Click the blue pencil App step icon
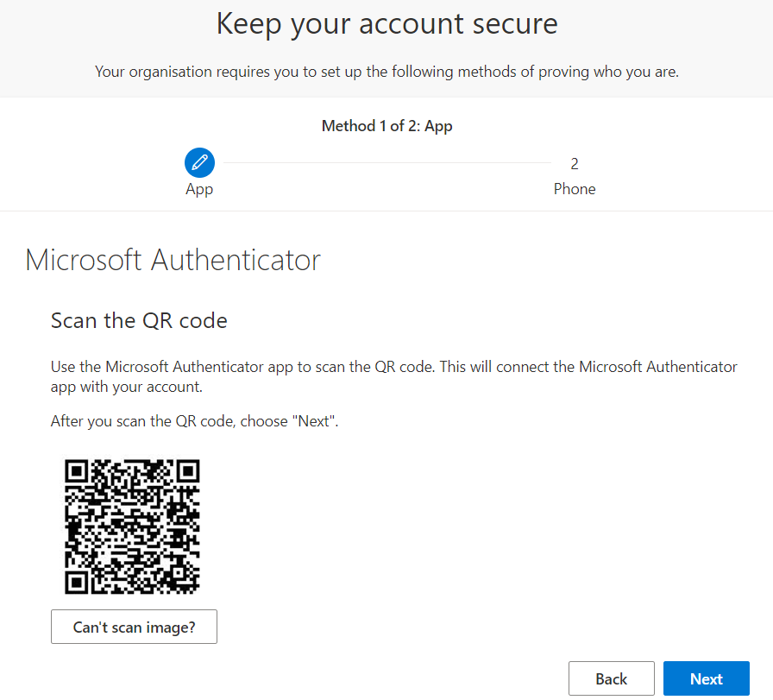This screenshot has width=773, height=700. [199, 162]
